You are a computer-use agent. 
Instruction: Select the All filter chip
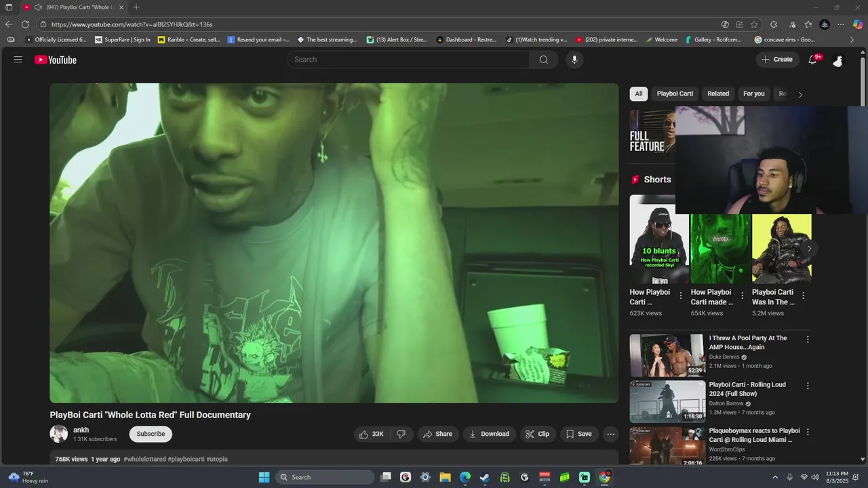[x=639, y=94]
